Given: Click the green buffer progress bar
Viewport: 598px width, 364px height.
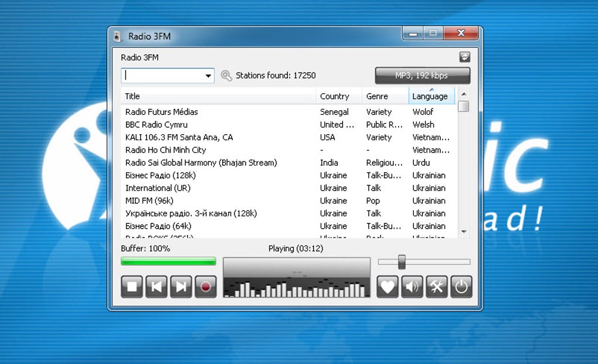Looking at the screenshot, I should click(168, 261).
